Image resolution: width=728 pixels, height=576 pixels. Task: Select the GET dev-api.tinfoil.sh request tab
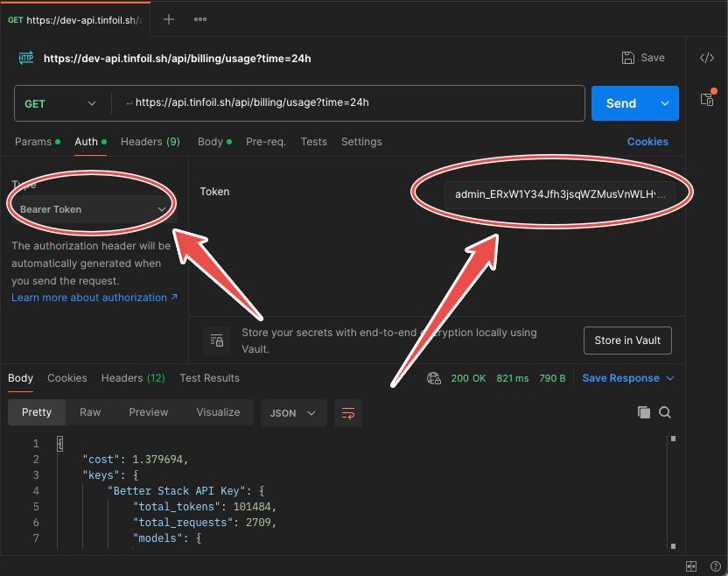coord(75,20)
